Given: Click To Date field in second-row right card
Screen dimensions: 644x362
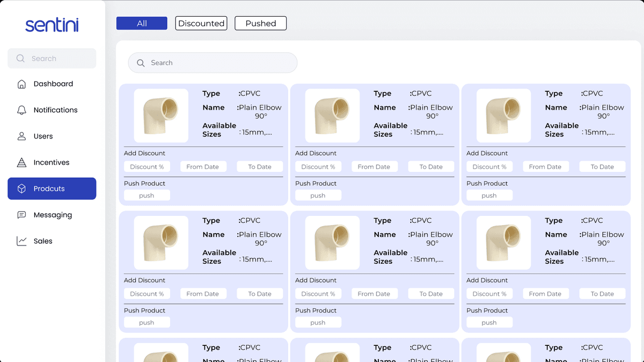Looking at the screenshot, I should (602, 294).
